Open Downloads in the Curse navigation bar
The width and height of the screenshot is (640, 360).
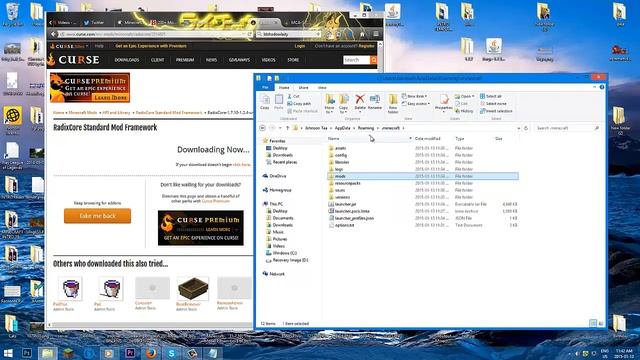point(127,60)
